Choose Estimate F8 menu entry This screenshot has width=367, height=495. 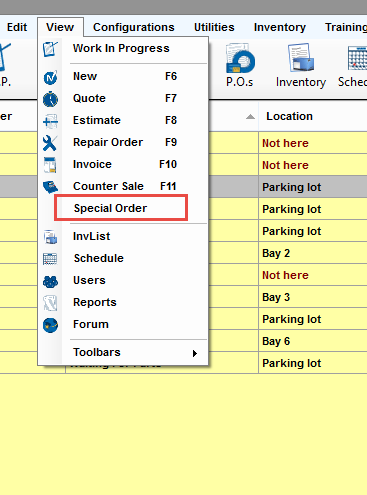click(123, 121)
